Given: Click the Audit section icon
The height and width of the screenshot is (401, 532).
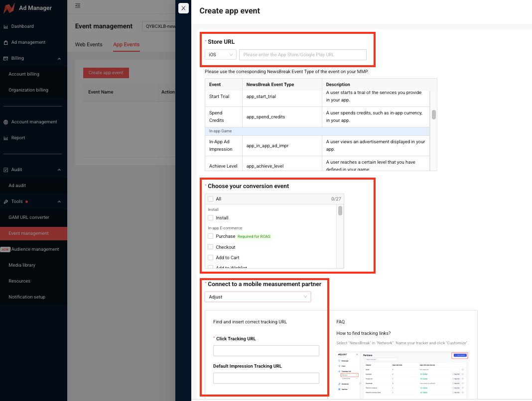Looking at the screenshot, I should click(6, 170).
